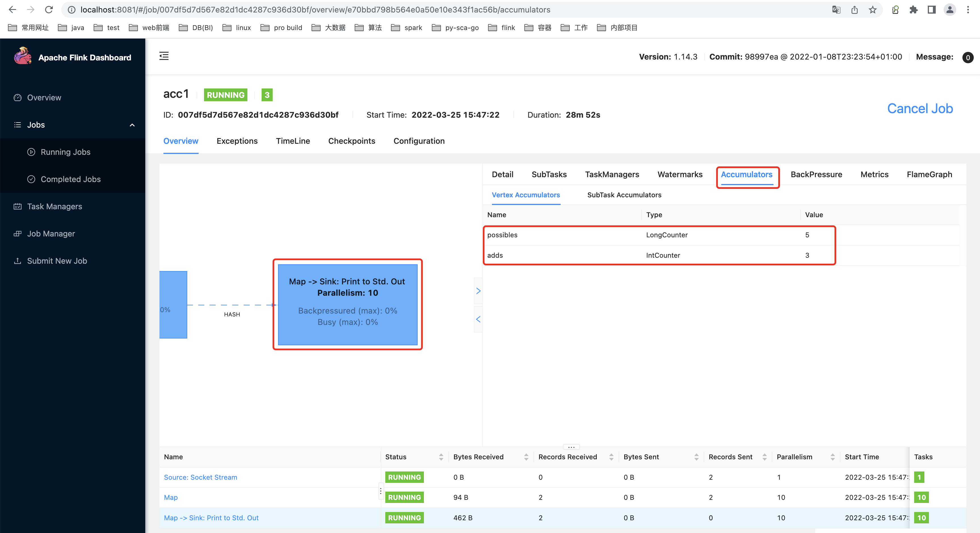Switch to the SubTasks tab

click(549, 174)
